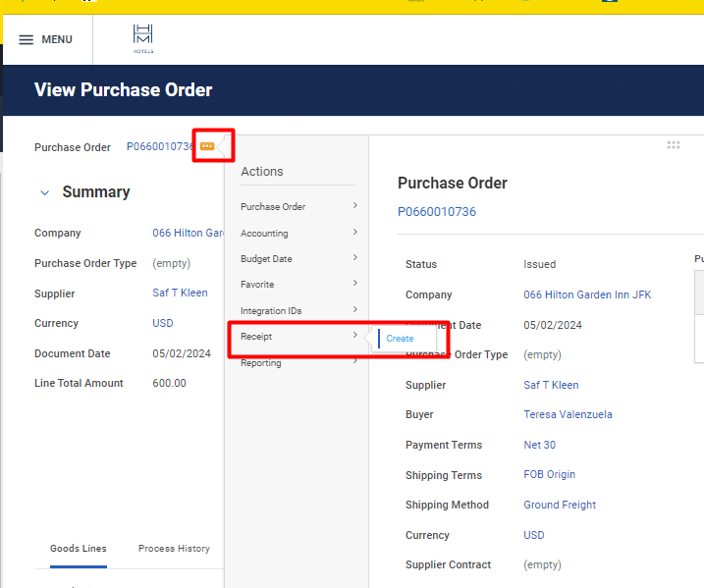Open P0660010736 link in popup panel
This screenshot has width=704, height=588.
tap(437, 212)
